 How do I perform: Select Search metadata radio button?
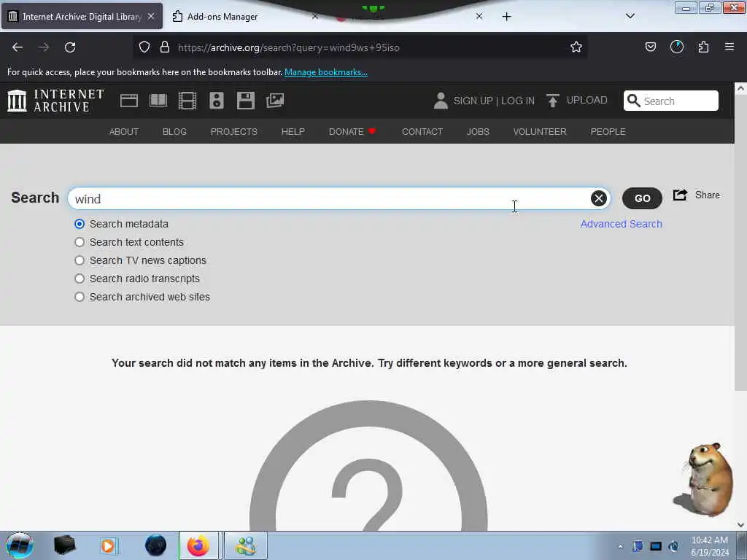point(80,224)
